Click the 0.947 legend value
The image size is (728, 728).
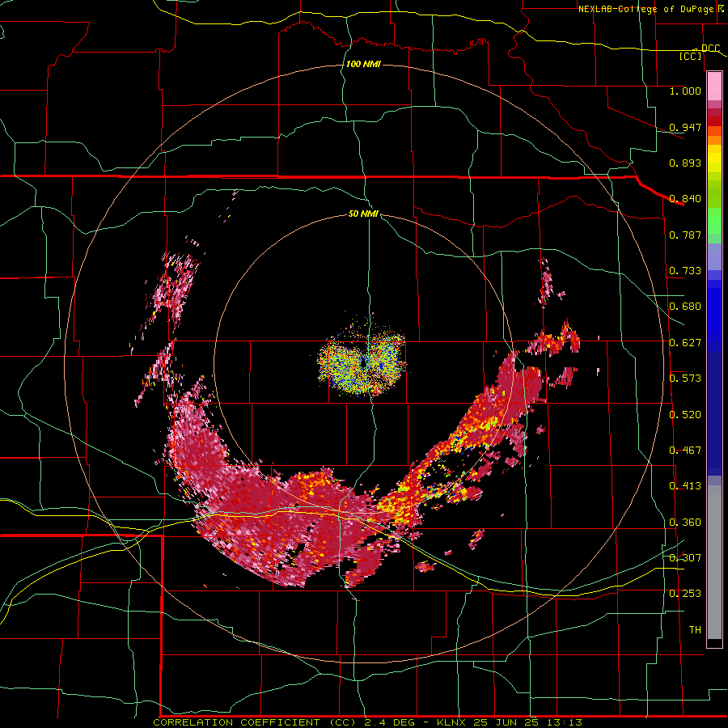click(x=685, y=127)
